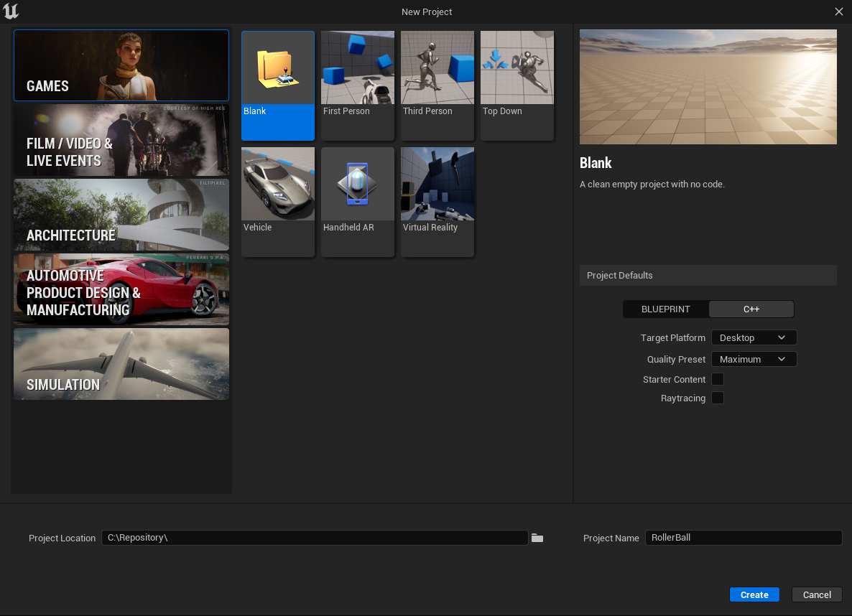Switch project type to C++
852x616 pixels.
coord(751,309)
